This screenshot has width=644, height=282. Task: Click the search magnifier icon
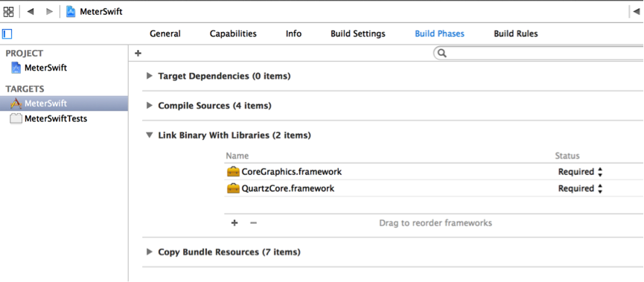pos(442,54)
